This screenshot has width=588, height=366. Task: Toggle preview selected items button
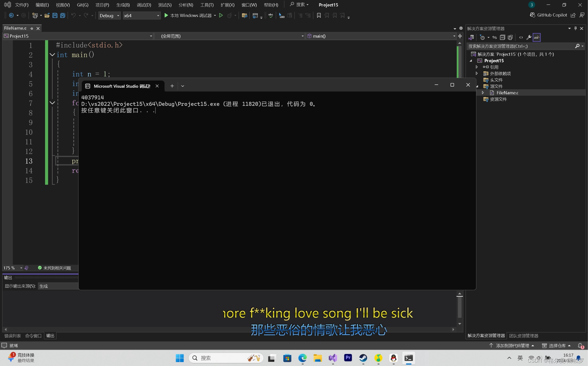pyautogui.click(x=537, y=37)
